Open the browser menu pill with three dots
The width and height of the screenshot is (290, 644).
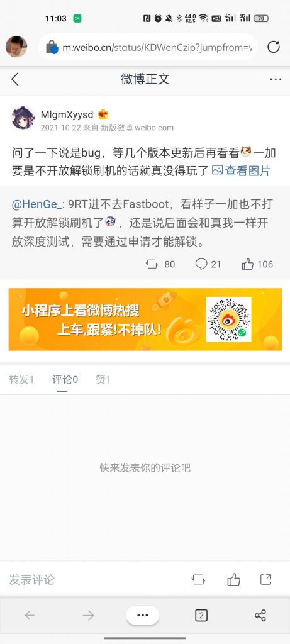coord(143,615)
